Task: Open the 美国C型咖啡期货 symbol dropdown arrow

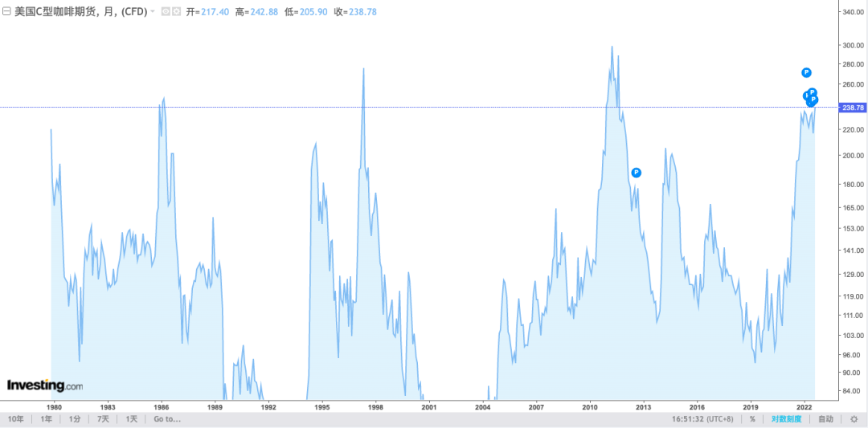Action: 153,11
